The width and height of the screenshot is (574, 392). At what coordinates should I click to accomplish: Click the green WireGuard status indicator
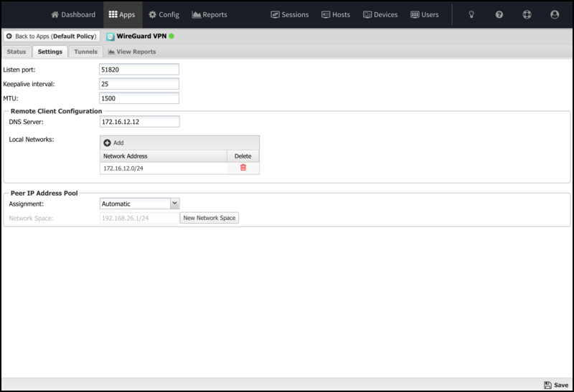pyautogui.click(x=171, y=37)
